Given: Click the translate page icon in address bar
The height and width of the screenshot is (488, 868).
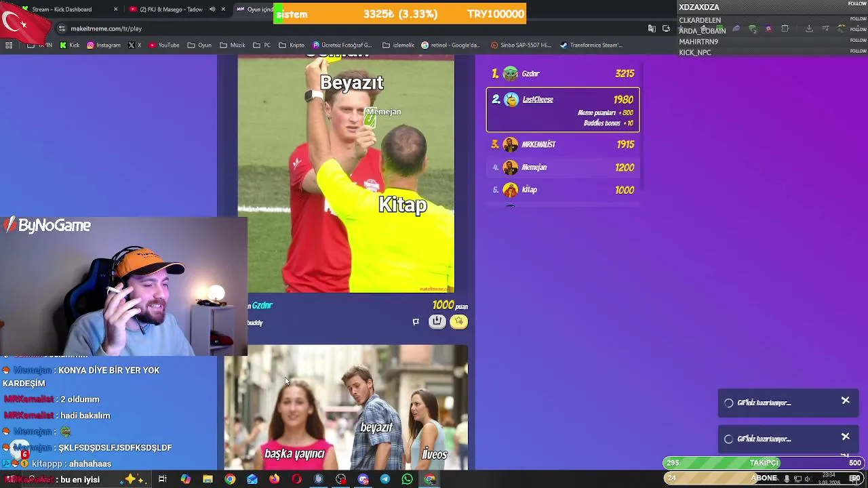Looking at the screenshot, I should pyautogui.click(x=652, y=28).
